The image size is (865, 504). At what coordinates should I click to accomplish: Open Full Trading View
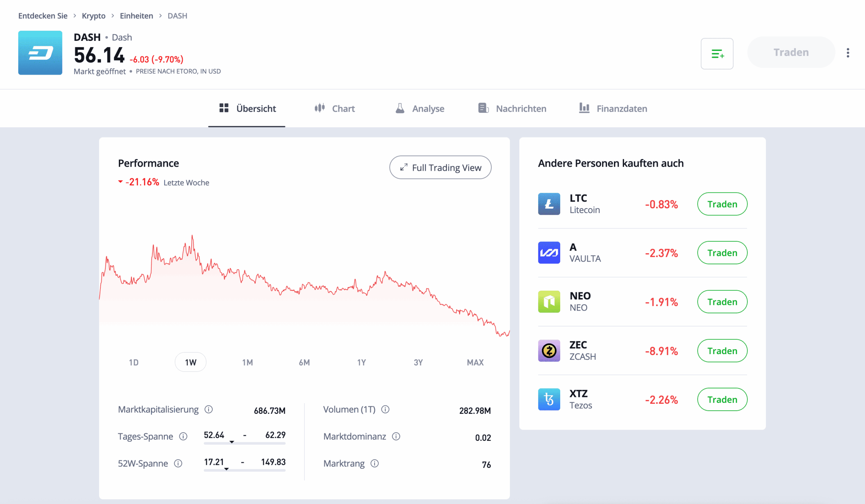[440, 167]
